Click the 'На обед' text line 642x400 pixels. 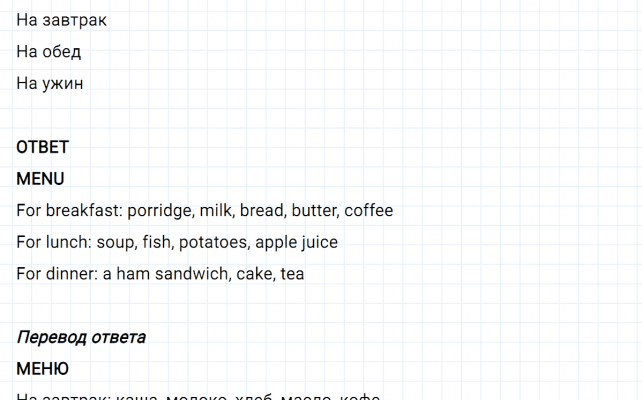point(49,52)
